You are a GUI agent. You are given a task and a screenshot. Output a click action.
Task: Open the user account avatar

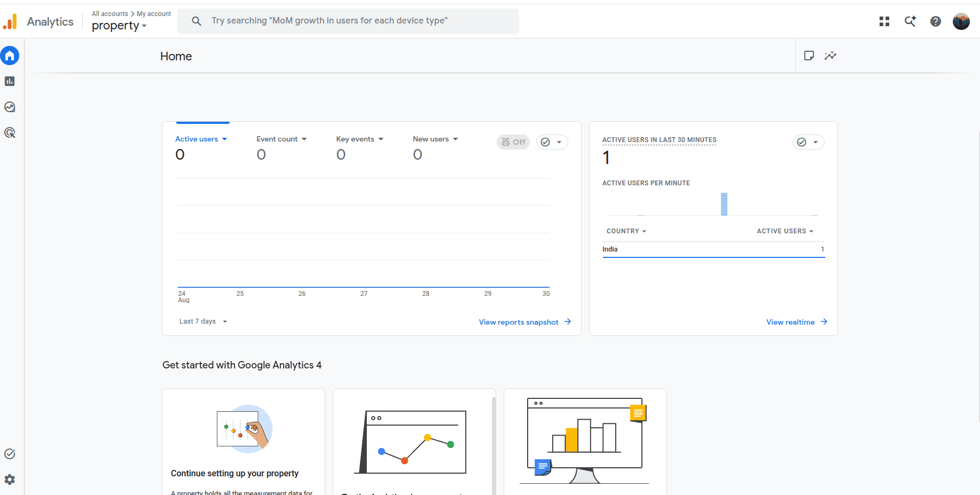pos(961,21)
